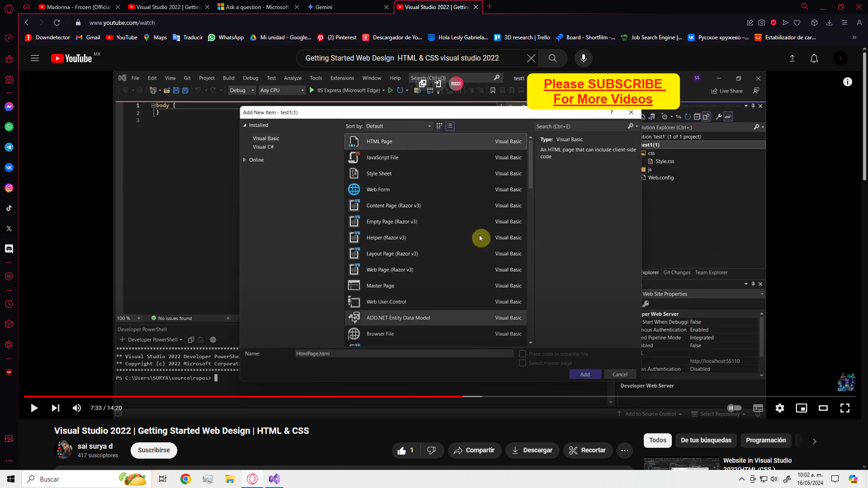Open TikTok in Opera sidebar

pyautogui.click(x=9, y=208)
